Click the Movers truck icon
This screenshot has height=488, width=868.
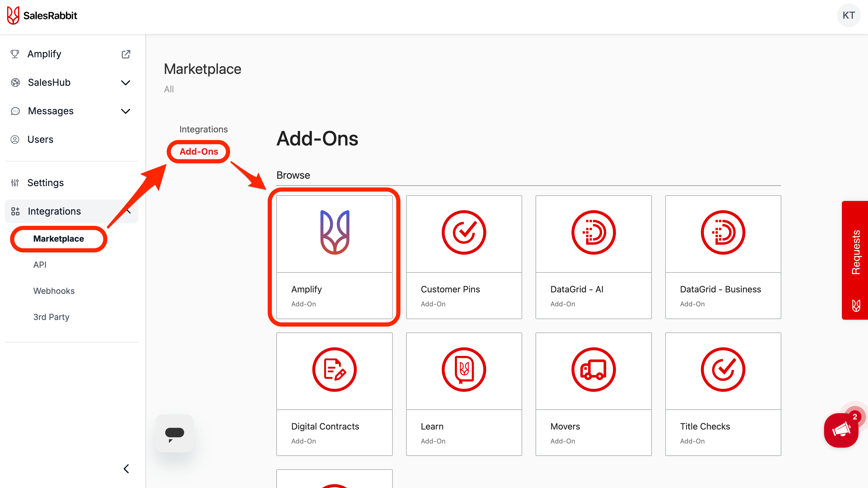(593, 369)
